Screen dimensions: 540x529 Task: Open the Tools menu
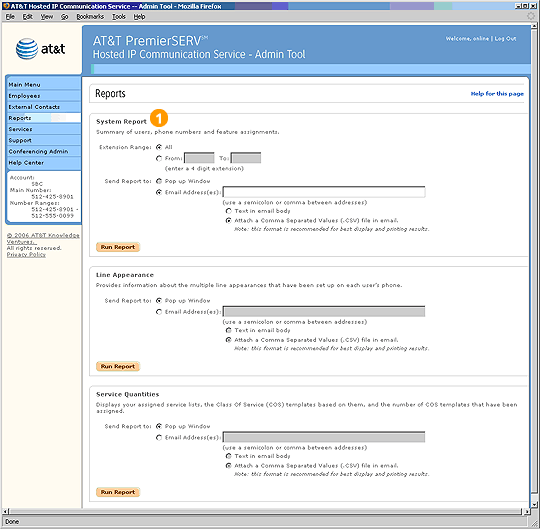(x=119, y=17)
